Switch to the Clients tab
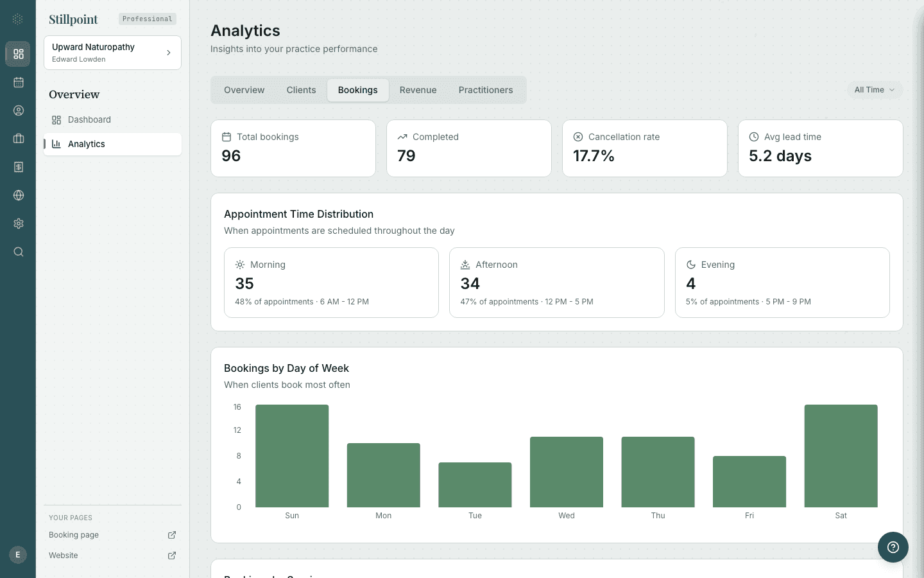The height and width of the screenshot is (578, 924). [301, 90]
